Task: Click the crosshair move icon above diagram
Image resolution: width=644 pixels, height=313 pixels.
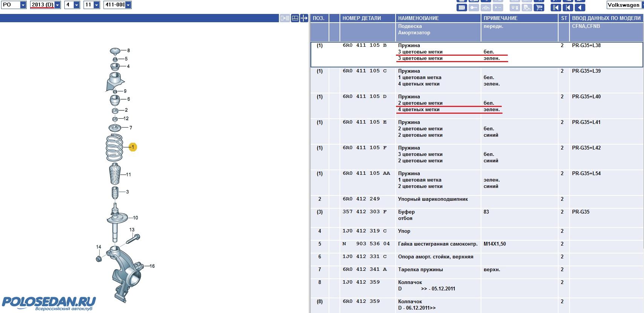Action: (x=304, y=18)
